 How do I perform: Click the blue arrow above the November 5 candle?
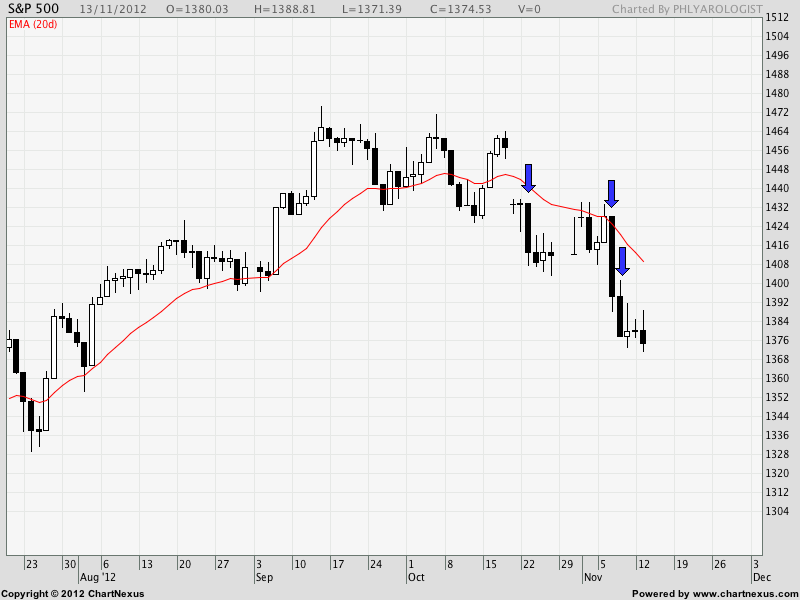point(611,193)
